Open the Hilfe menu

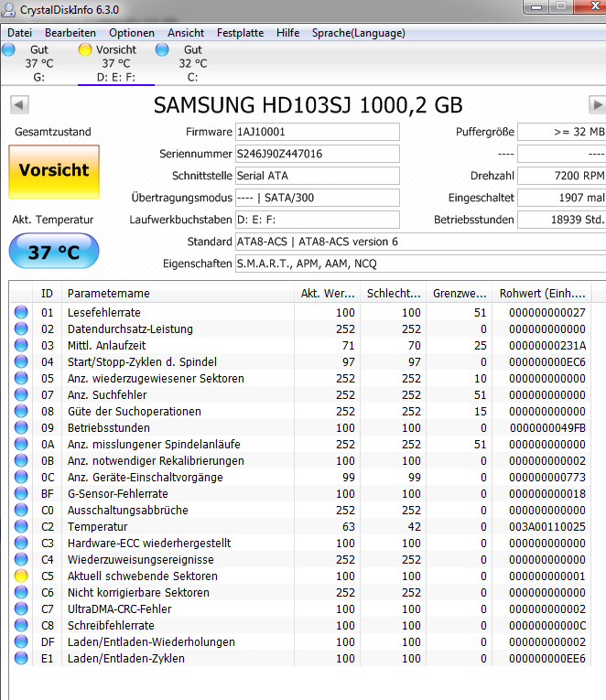tap(287, 33)
